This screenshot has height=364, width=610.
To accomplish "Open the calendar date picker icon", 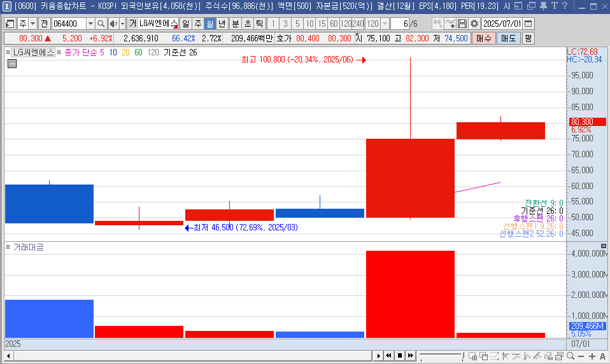I will point(528,24).
